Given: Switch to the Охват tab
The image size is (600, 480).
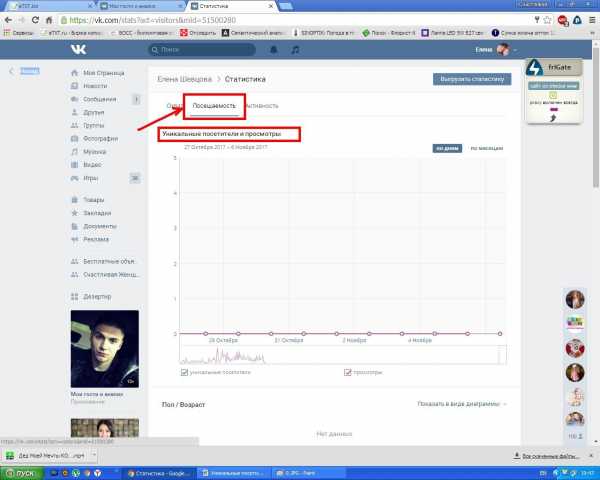Looking at the screenshot, I should [x=173, y=106].
